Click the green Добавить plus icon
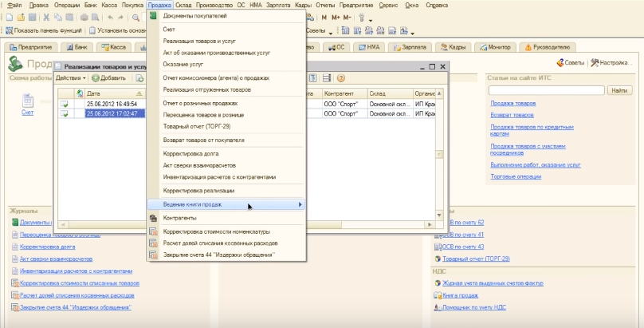Viewport: 644px width, 328px height. pos(96,77)
